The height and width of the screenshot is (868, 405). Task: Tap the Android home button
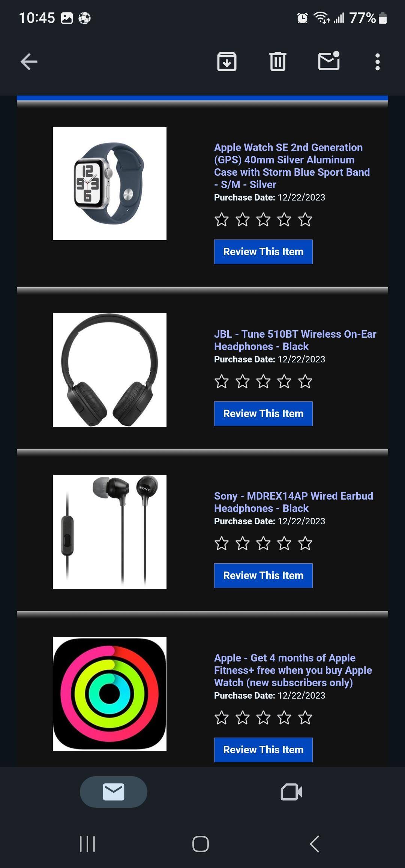pyautogui.click(x=201, y=844)
